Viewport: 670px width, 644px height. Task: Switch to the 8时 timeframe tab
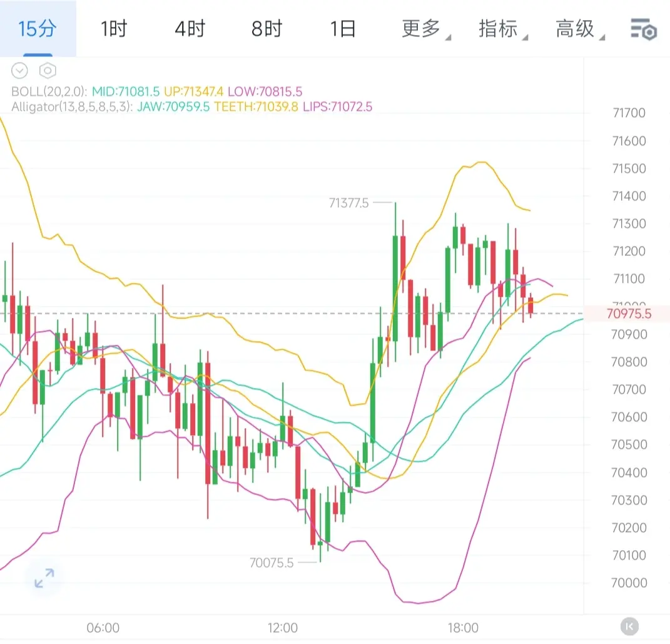(266, 29)
